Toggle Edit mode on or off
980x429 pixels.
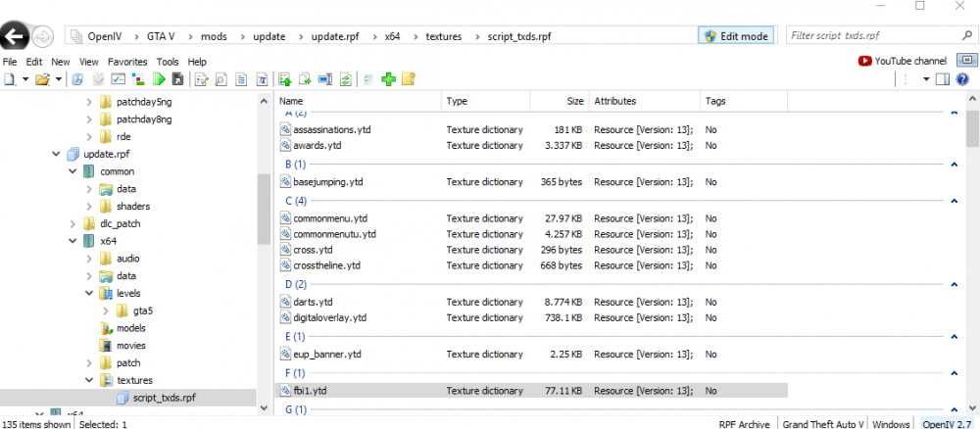[736, 36]
